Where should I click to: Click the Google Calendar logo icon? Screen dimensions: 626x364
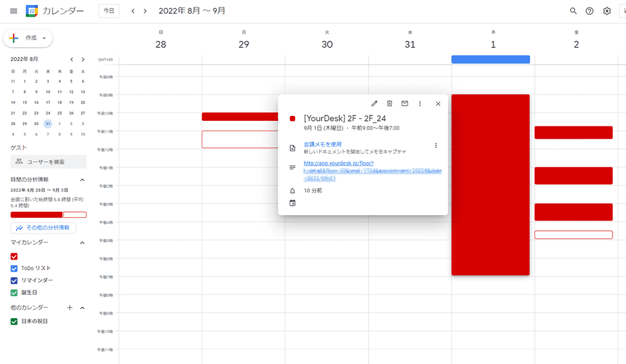31,10
